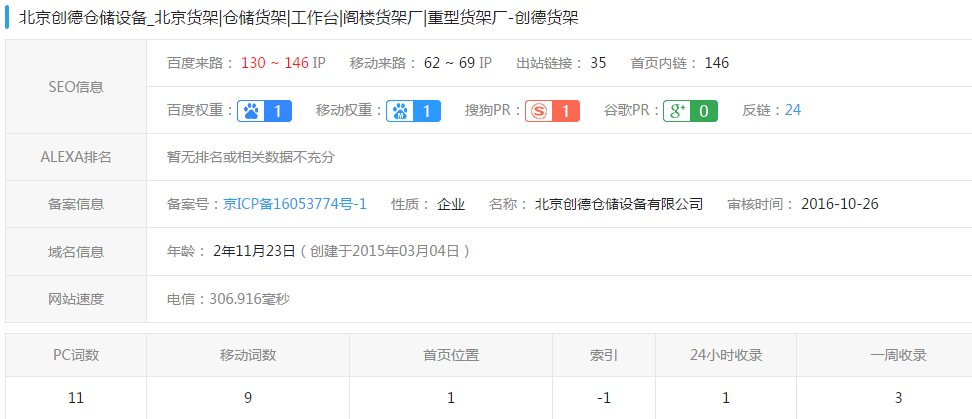Screen dimensions: 972x419
Task: Click the ALEXA排名 row label
Action: point(76,157)
